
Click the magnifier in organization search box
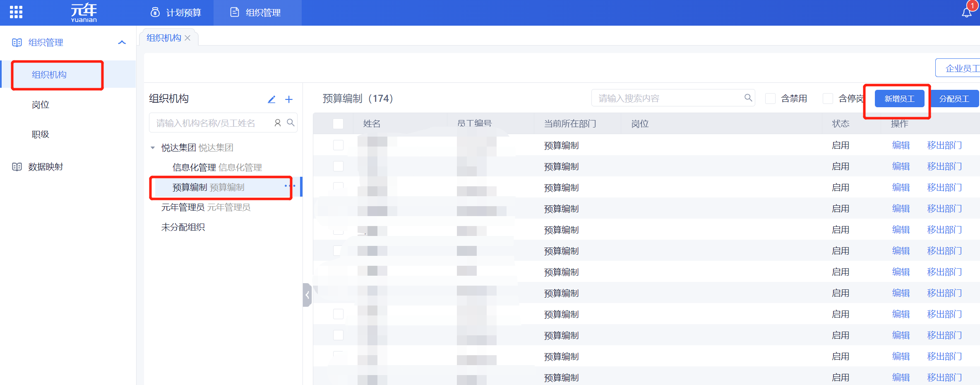click(291, 123)
